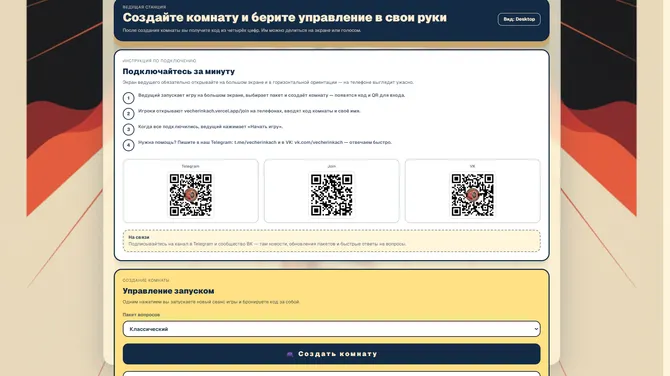Click the "ИНСТРУКЦИЯ ПО ПОДКЛЮЧЕНИЮ" section caption
Screen dimensions: 670x376
coord(159,61)
